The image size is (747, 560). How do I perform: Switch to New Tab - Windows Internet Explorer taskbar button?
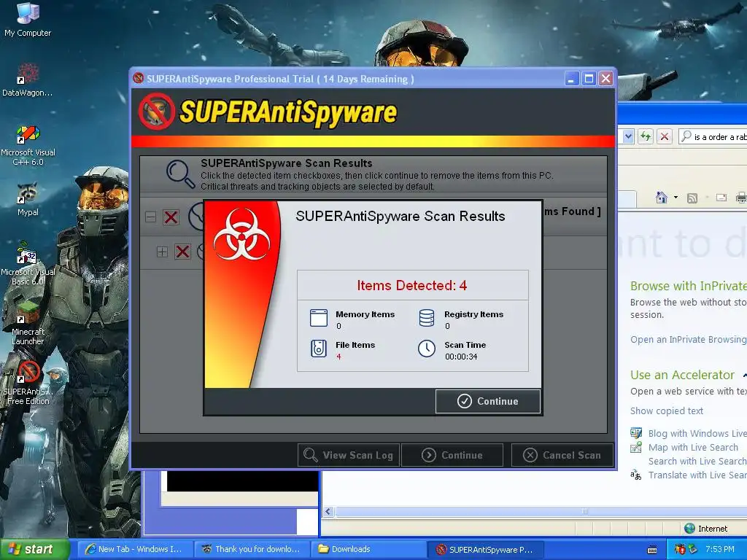point(135,549)
